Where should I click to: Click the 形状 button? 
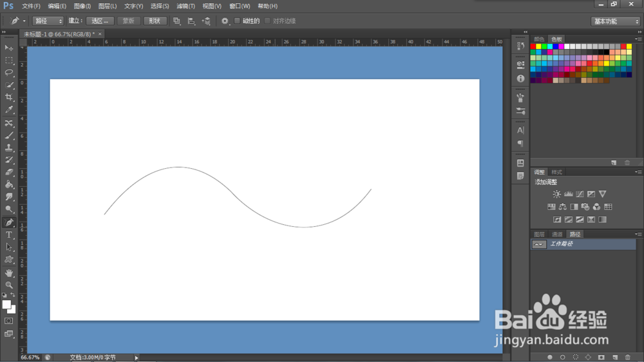(155, 21)
